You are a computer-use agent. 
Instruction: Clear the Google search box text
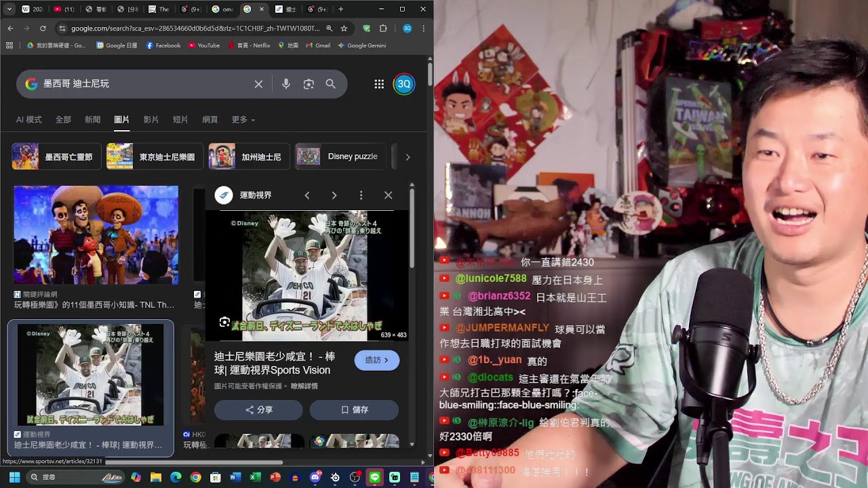pyautogui.click(x=258, y=84)
